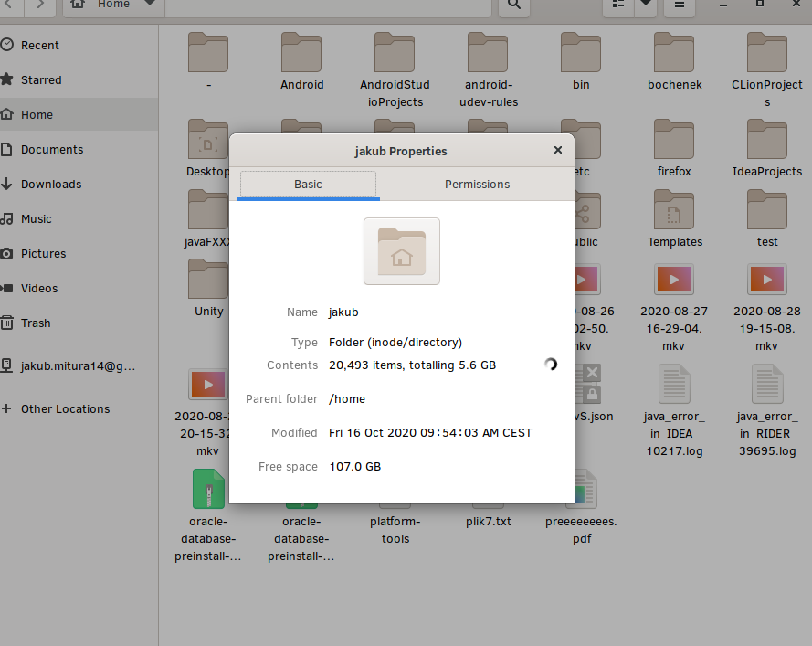Viewport: 812px width, 646px height.
Task: Go back with the navigation arrow
Action: tap(8, 5)
